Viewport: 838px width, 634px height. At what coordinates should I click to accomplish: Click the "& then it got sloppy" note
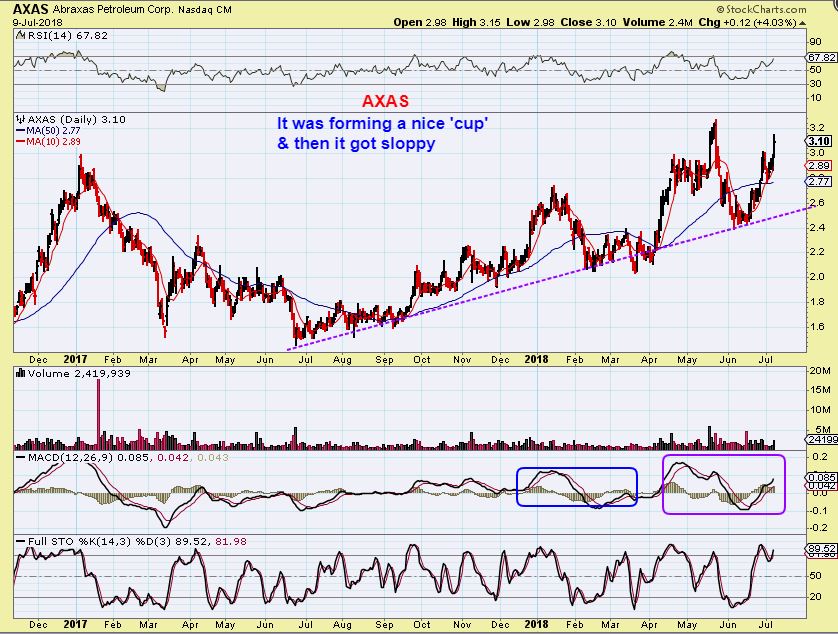pos(356,144)
